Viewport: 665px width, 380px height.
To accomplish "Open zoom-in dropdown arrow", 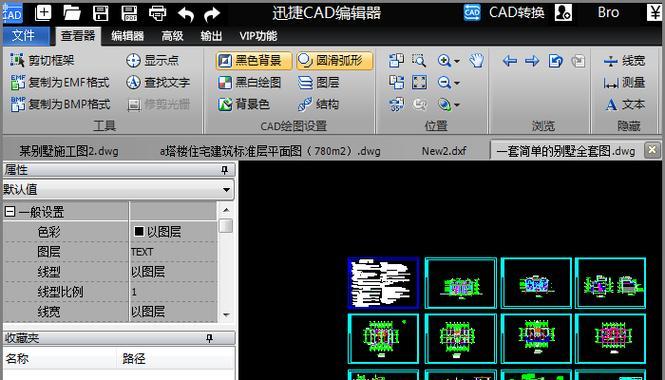I will click(x=457, y=61).
